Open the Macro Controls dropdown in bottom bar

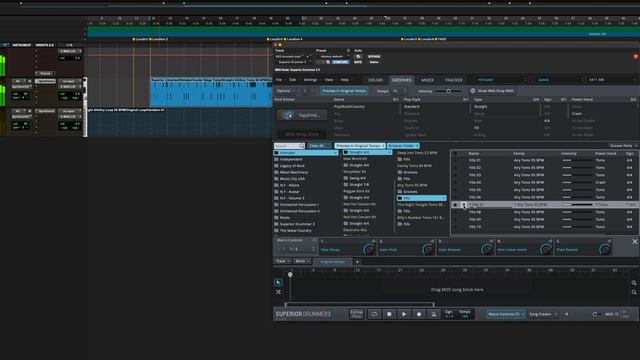(x=506, y=314)
